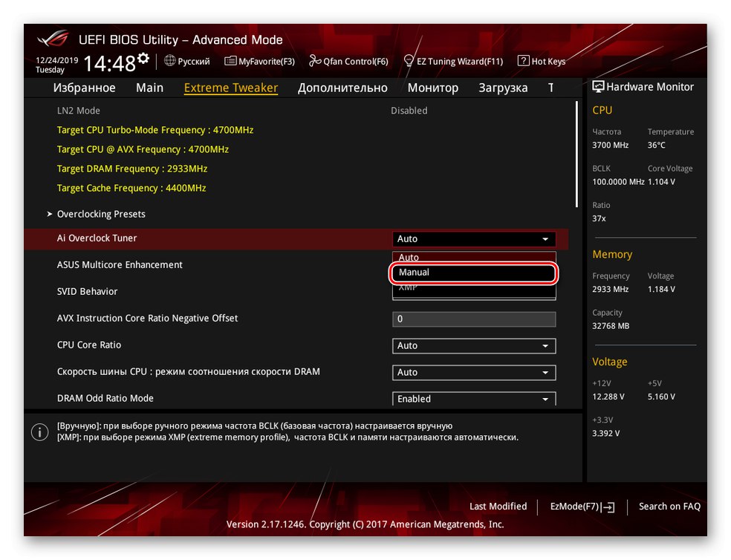731x560 pixels.
Task: Click the Ai Overclock Tuner label
Action: point(97,238)
